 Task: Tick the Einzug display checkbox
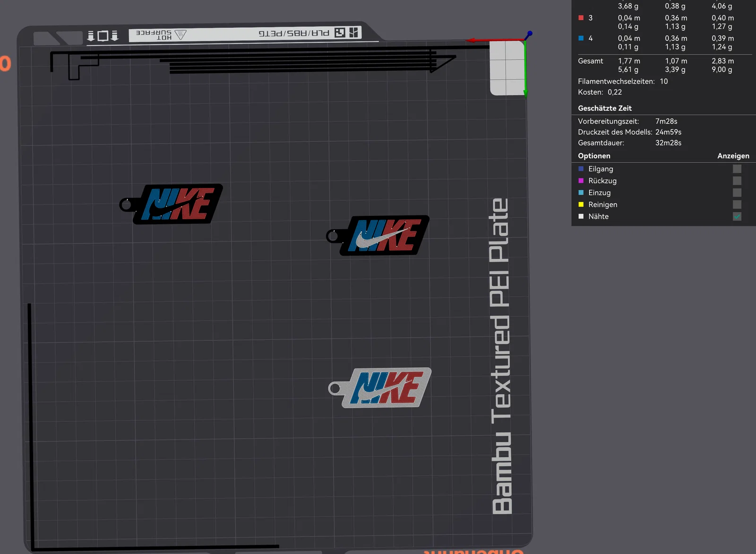tap(737, 192)
